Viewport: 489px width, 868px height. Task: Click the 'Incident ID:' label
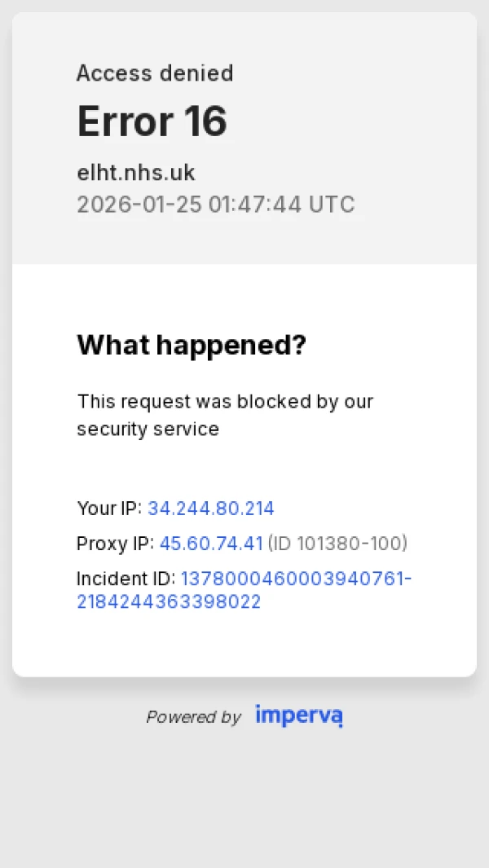coord(126,579)
